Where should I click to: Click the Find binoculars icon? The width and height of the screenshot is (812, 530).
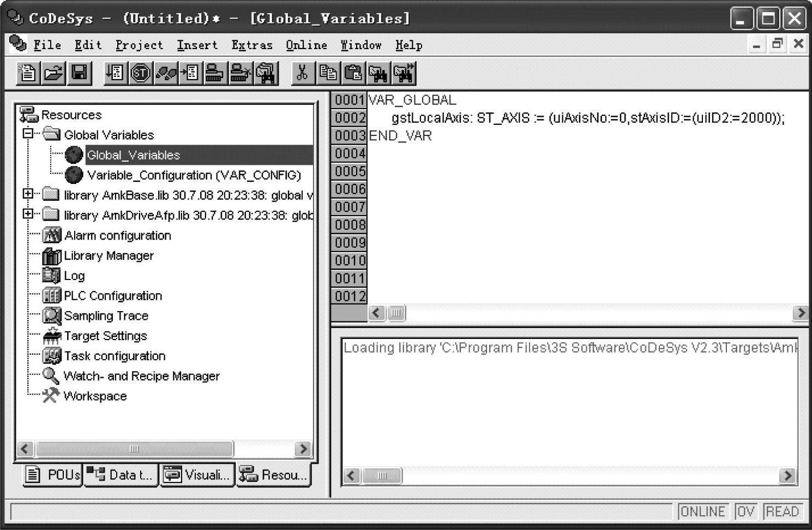click(378, 73)
